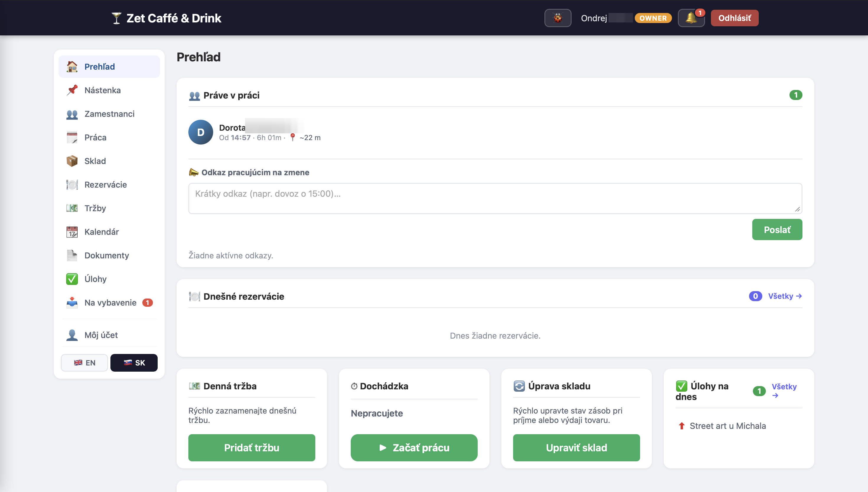Click Upraviť sklad button
This screenshot has width=868, height=492.
(x=576, y=448)
